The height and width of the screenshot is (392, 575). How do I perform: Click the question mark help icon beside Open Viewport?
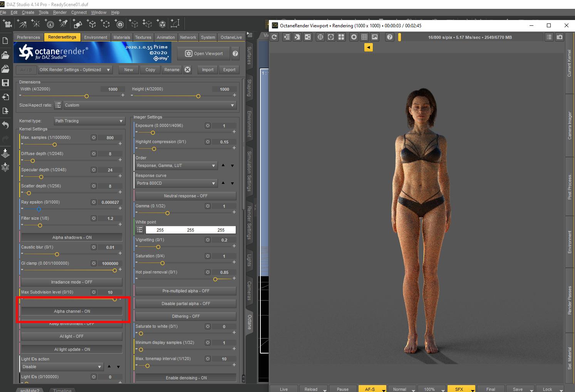click(x=235, y=53)
